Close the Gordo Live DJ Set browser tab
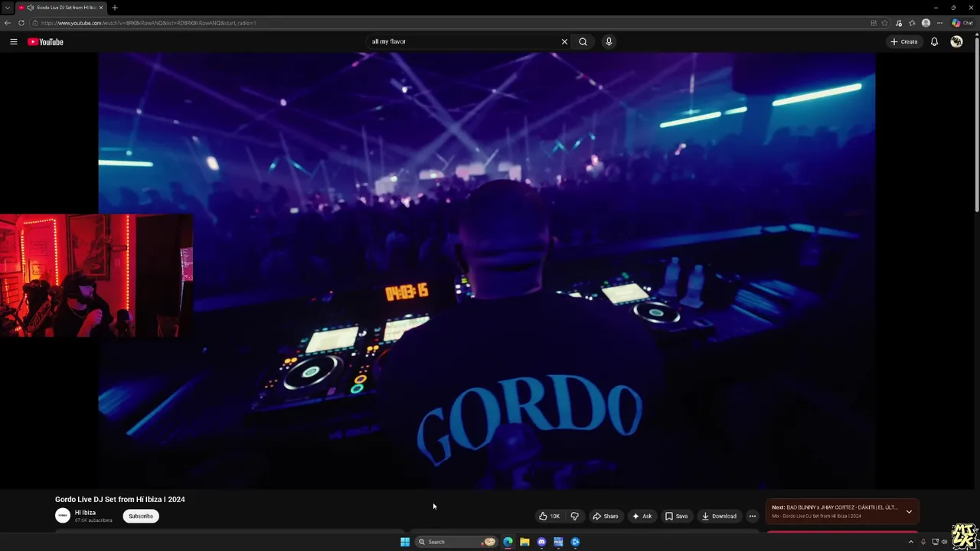 (101, 8)
